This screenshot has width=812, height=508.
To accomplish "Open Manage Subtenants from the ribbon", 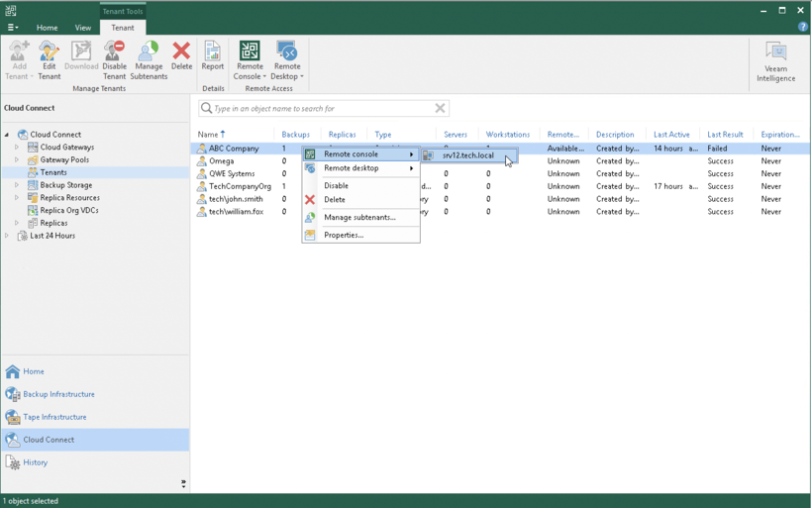I will coord(149,60).
